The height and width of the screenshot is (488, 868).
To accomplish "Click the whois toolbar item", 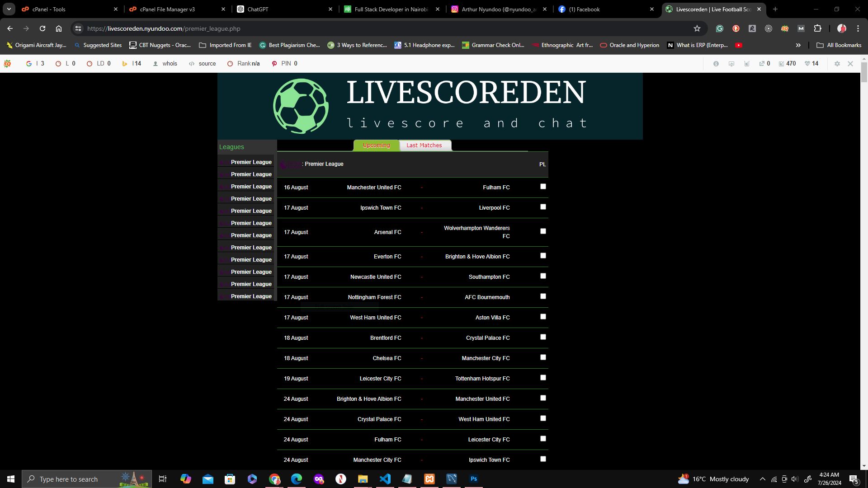I will [165, 64].
